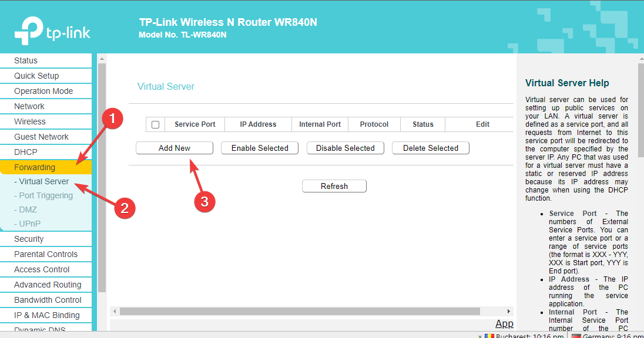644x338 pixels.
Task: Click the Refresh button
Action: tap(334, 186)
